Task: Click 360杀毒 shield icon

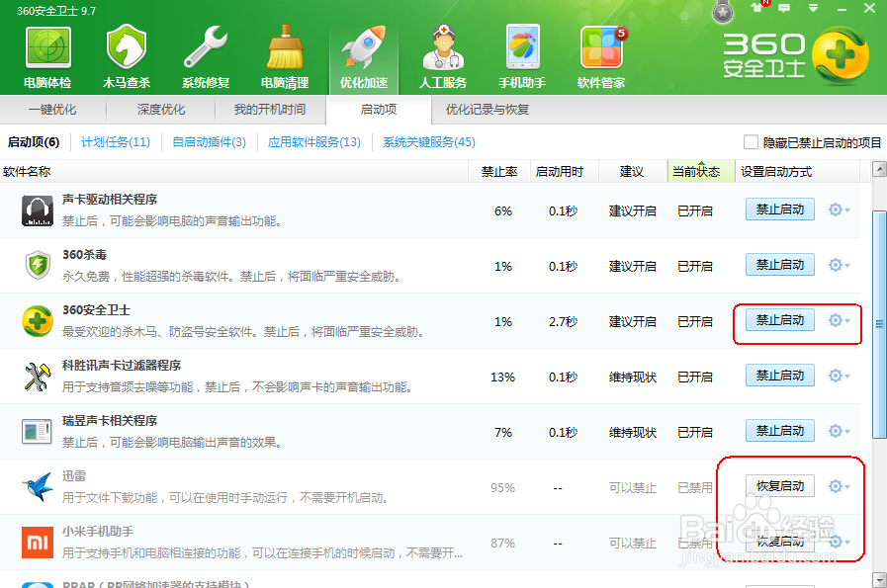Action: pos(38,265)
